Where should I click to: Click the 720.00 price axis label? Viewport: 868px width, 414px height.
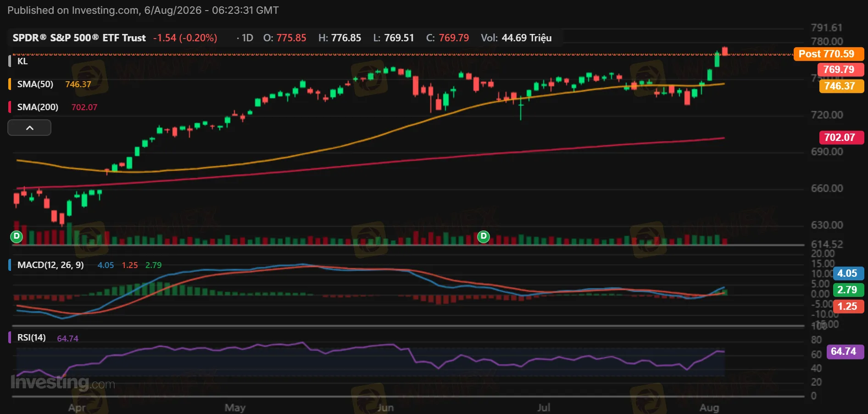[827, 115]
